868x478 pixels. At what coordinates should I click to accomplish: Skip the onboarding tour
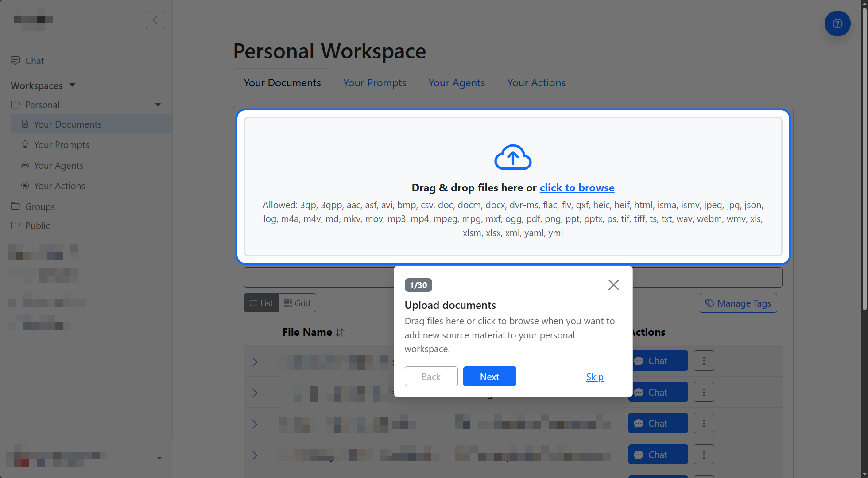pos(595,377)
